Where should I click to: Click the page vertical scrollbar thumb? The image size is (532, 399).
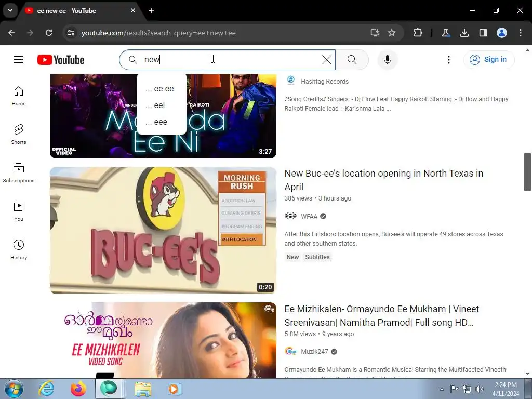tap(527, 171)
